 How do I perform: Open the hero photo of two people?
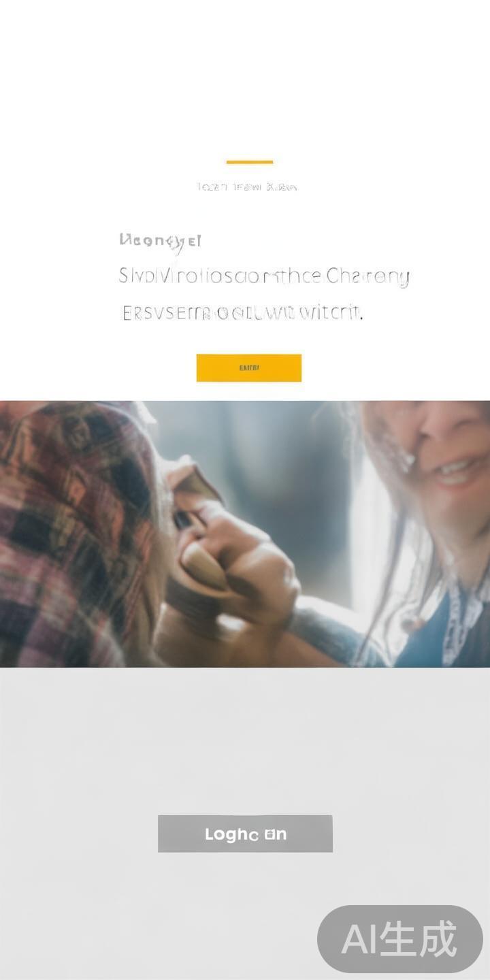point(245,534)
